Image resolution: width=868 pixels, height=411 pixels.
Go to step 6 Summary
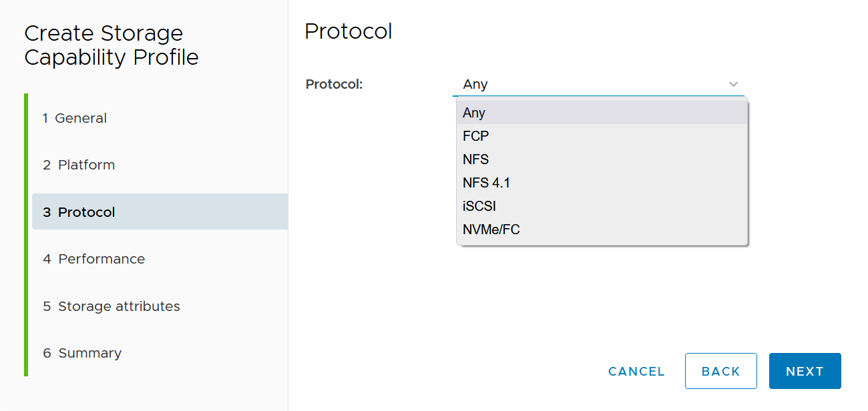point(82,353)
